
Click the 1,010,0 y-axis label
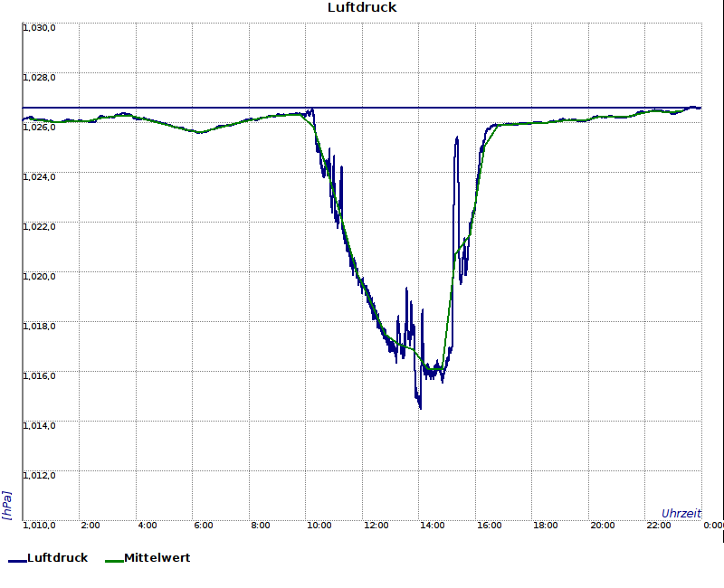point(39,526)
